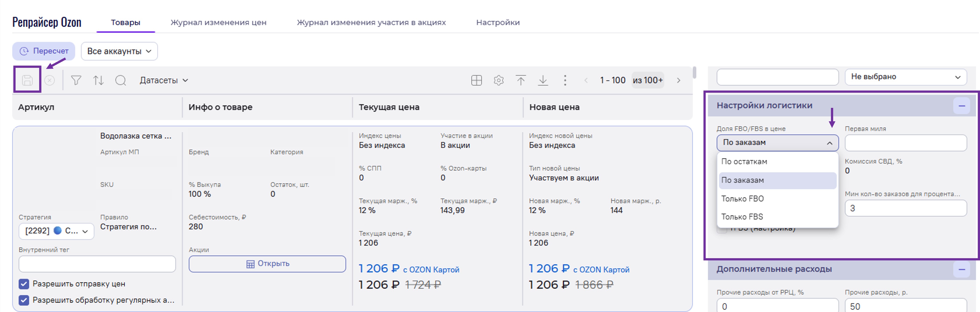Click the sort arrows icon
The height and width of the screenshot is (312, 980).
click(x=98, y=80)
